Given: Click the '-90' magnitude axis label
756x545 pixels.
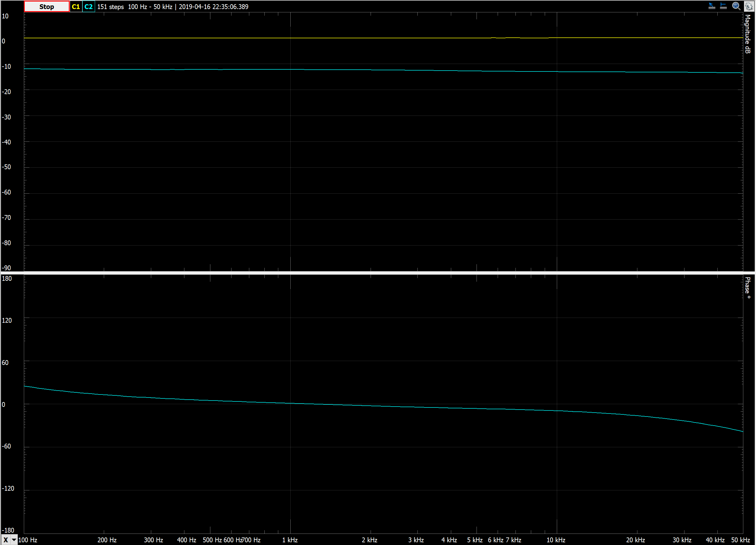Looking at the screenshot, I should click(6, 268).
